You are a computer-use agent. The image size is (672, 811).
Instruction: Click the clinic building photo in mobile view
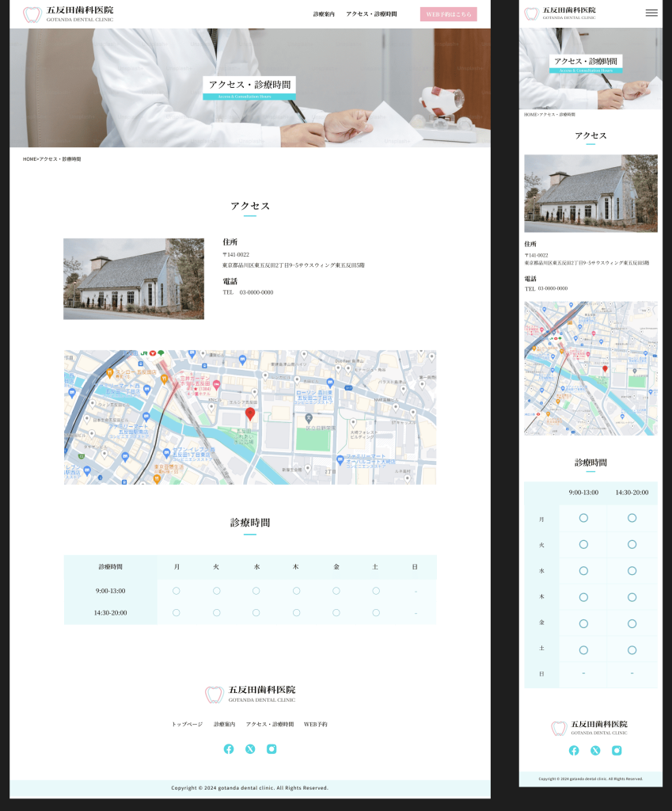590,193
